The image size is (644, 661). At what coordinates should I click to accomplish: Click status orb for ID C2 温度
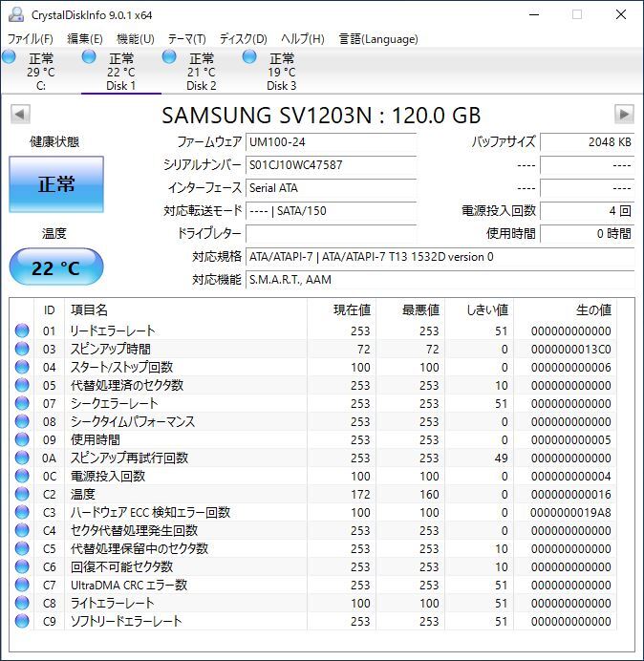click(22, 494)
